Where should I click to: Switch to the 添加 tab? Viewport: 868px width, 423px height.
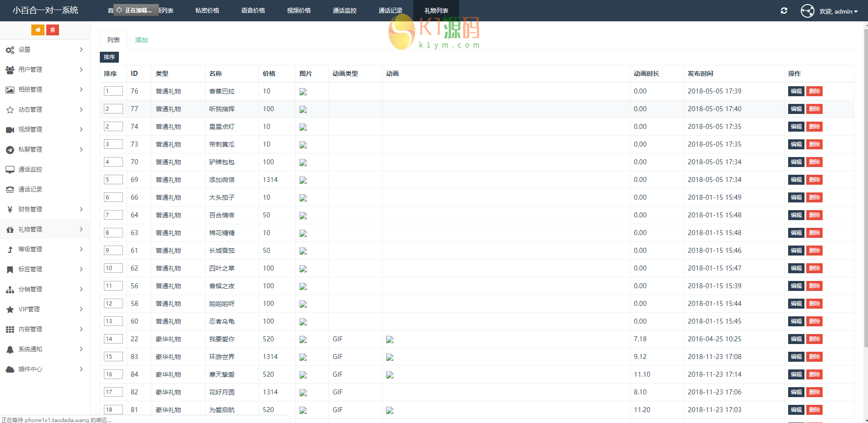(142, 40)
